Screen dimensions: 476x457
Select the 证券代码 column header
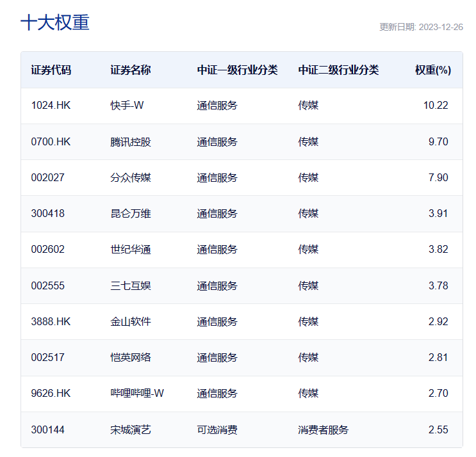coord(51,70)
